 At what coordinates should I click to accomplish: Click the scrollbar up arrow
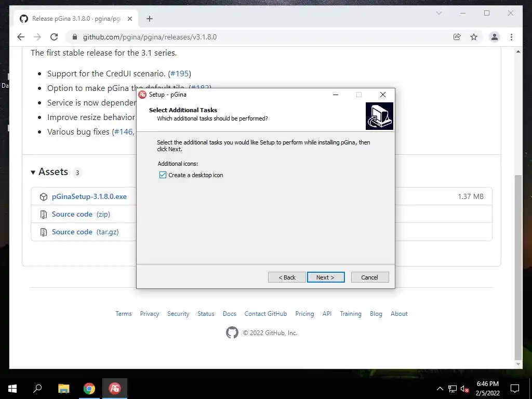518,51
